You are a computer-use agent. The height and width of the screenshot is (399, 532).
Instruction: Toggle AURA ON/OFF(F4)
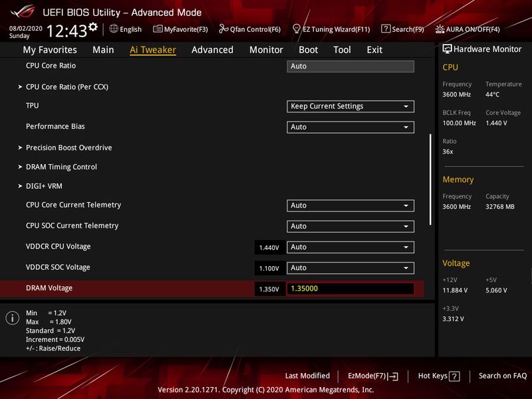[x=467, y=29]
